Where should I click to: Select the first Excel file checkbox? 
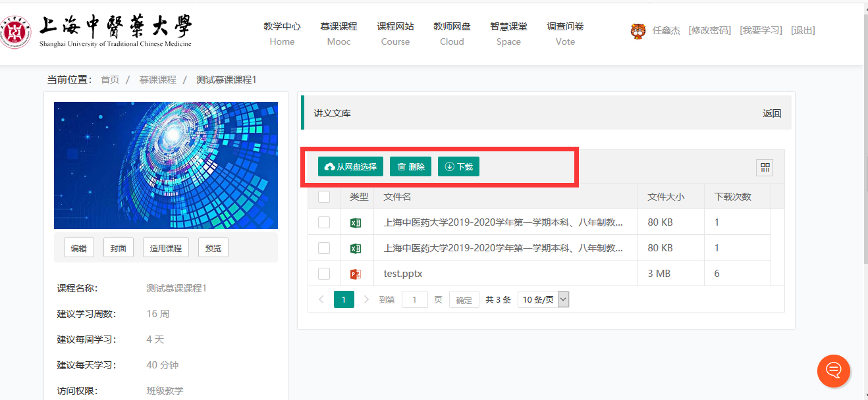coord(324,222)
